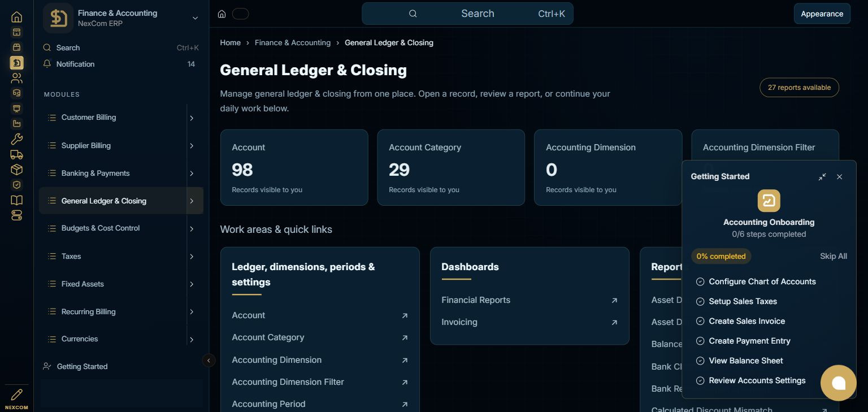Screen dimensions: 868x412
Task: Click the arrow icon beside Invoicing
Action: 614,323
